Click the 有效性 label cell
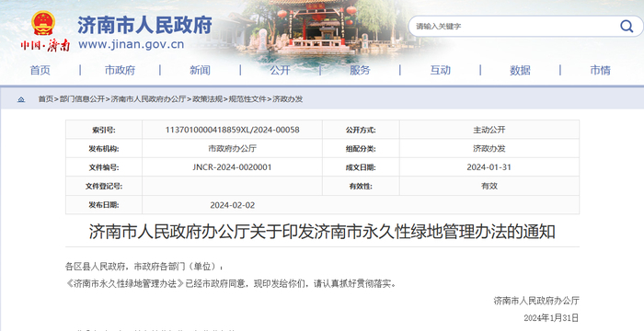 (x=361, y=187)
